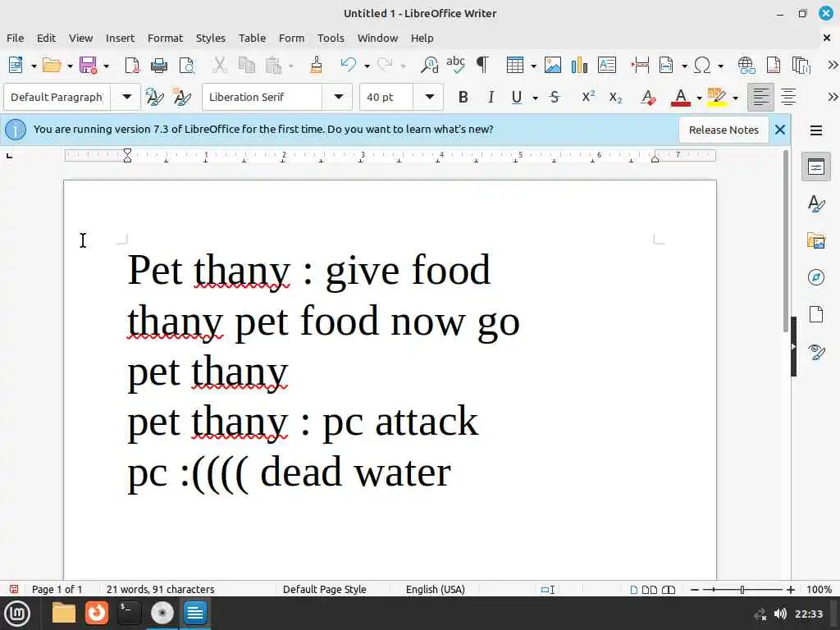Screen dimensions: 840x630
Task: Insert a page break
Action: coord(640,66)
